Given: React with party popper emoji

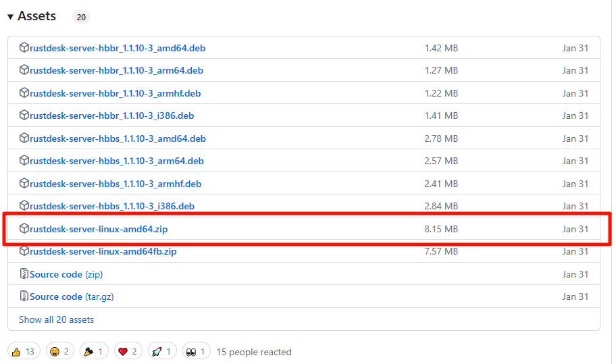Looking at the screenshot, I should pyautogui.click(x=94, y=351).
